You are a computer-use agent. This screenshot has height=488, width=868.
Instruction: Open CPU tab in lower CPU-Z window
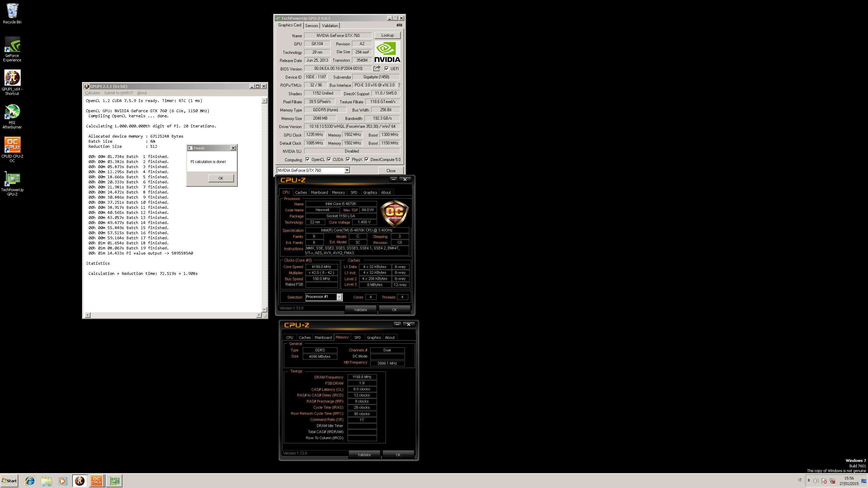tap(290, 338)
